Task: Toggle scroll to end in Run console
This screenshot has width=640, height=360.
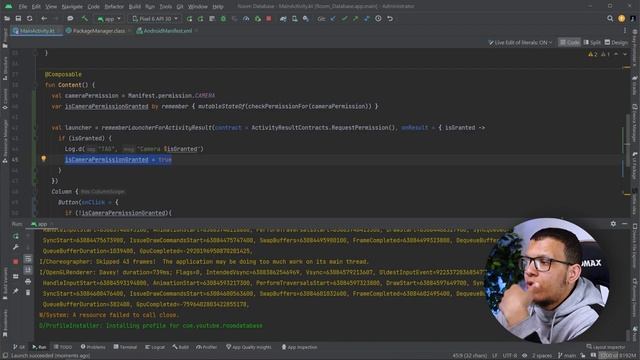Action: pyautogui.click(x=28, y=270)
